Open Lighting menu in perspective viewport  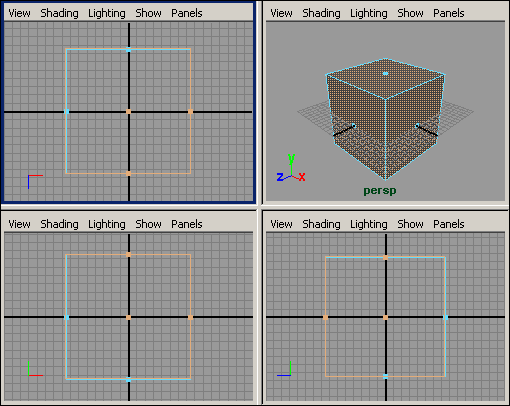pyautogui.click(x=369, y=13)
